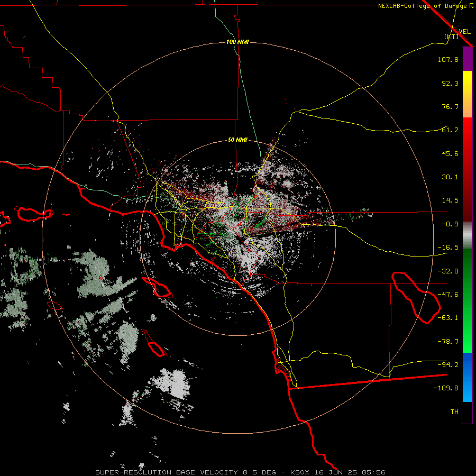Click the Super-Resolution Base Velocity caption text
Viewport: 476px width, 476px height.
241,472
